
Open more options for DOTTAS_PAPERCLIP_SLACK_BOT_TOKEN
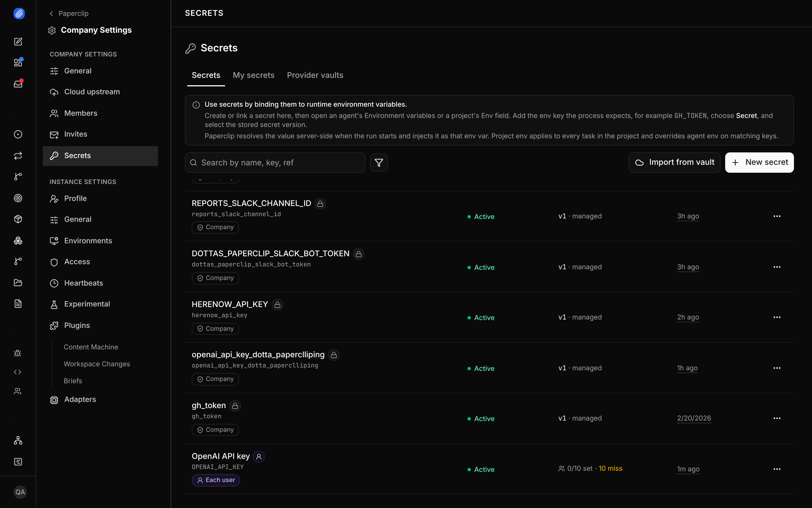pyautogui.click(x=777, y=267)
